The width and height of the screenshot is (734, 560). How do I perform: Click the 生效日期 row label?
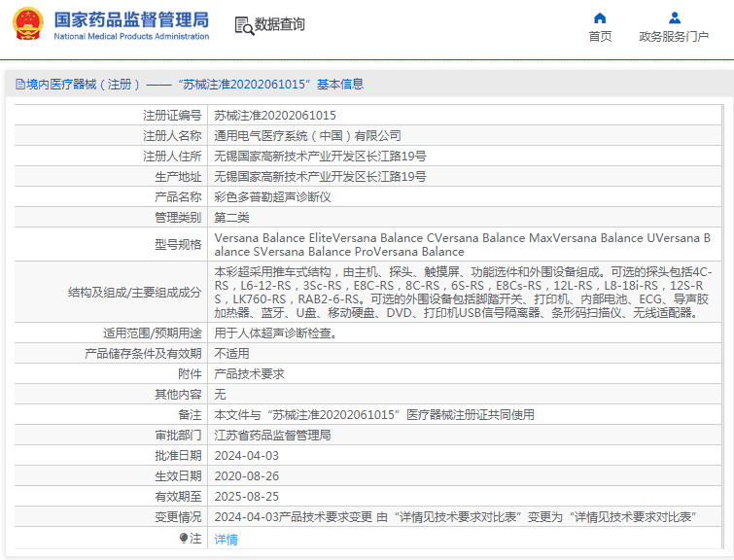click(x=178, y=476)
